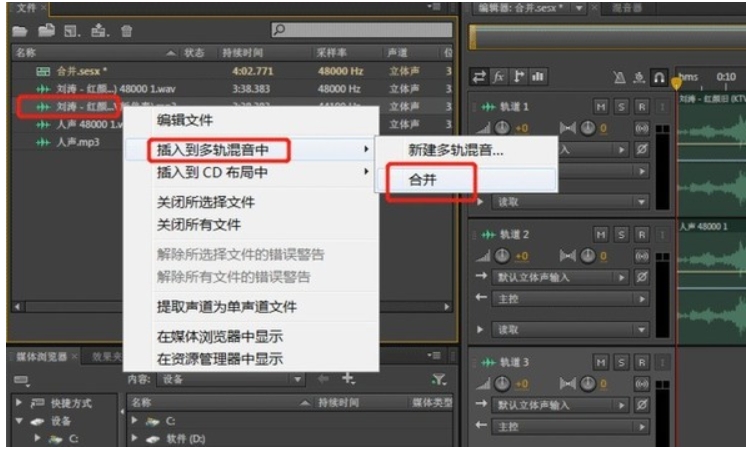Open Track 2 默认立体声输入 input dropdown
The image size is (746, 450).
560,277
